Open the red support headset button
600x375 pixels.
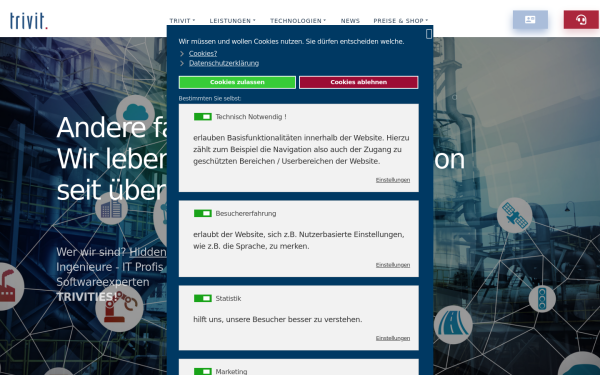pyautogui.click(x=581, y=20)
